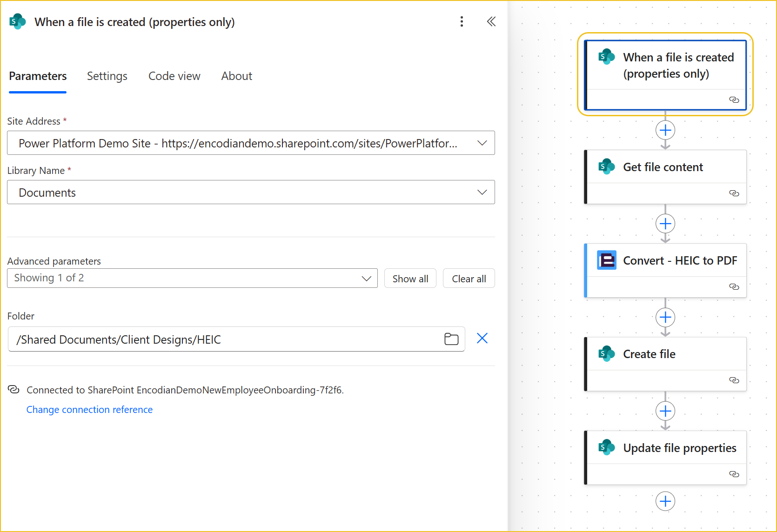Click the folder picker icon in Folder field

tap(451, 339)
